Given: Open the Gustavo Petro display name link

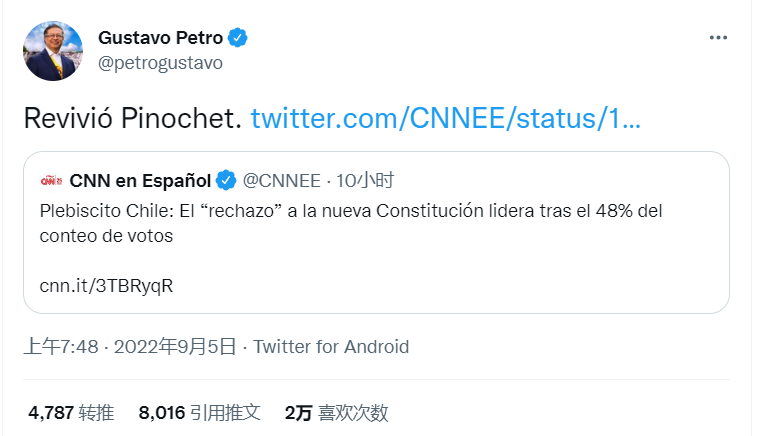Looking at the screenshot, I should tap(162, 39).
